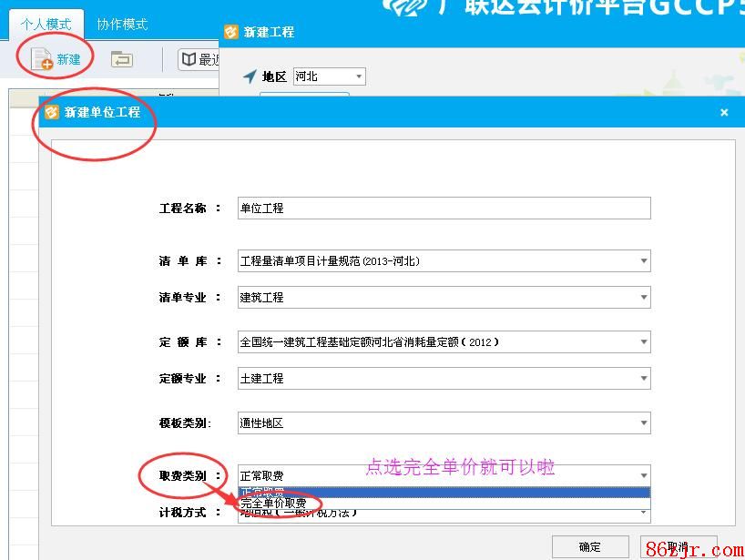This screenshot has height=560, width=745.
Task: Click the 新建单位工程 dialog logo icon
Action: pos(51,112)
